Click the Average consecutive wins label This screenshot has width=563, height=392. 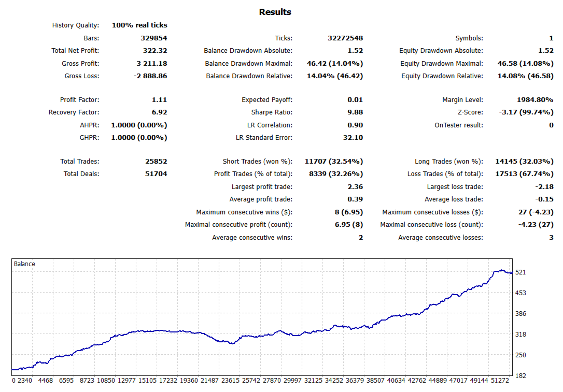pyautogui.click(x=252, y=238)
